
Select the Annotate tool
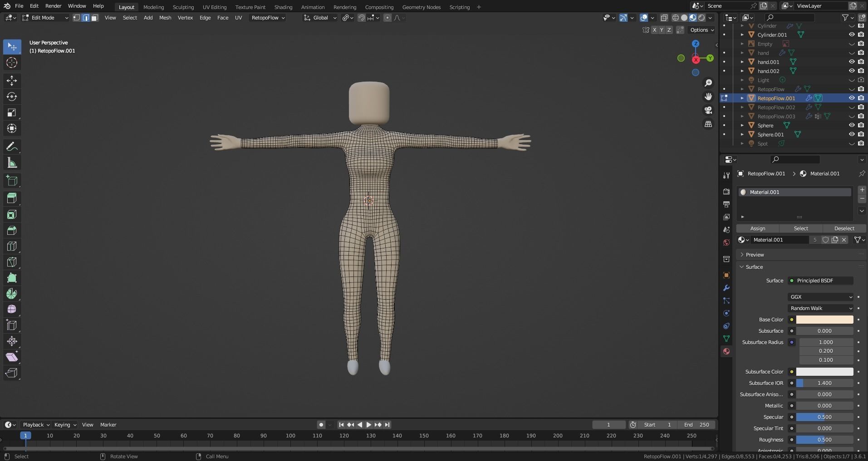[12, 147]
